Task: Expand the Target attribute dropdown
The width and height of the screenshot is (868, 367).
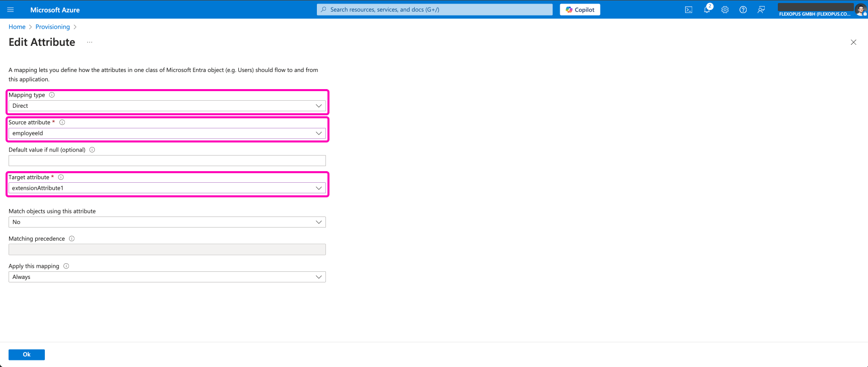Action: (167, 188)
